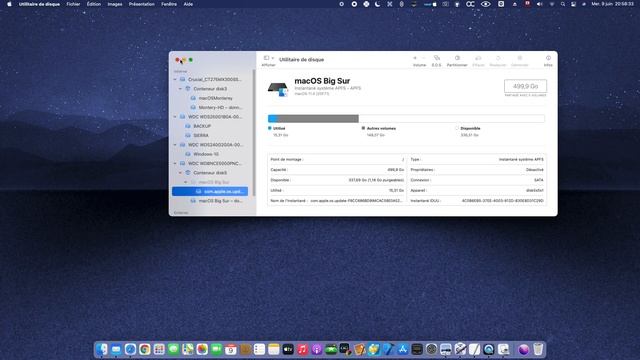640x360 pixels.
Task: Open the Afficher view options dropdown
Action: point(268,61)
